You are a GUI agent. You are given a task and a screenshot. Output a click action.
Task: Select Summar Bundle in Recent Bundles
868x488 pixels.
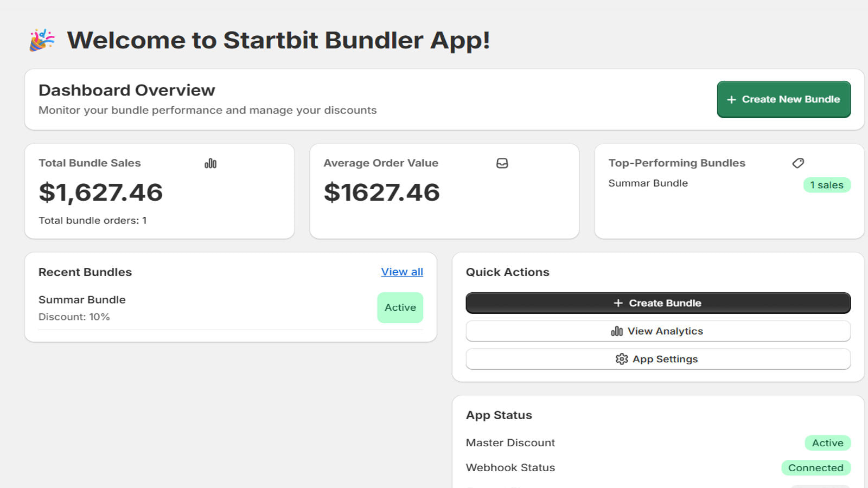pyautogui.click(x=82, y=300)
